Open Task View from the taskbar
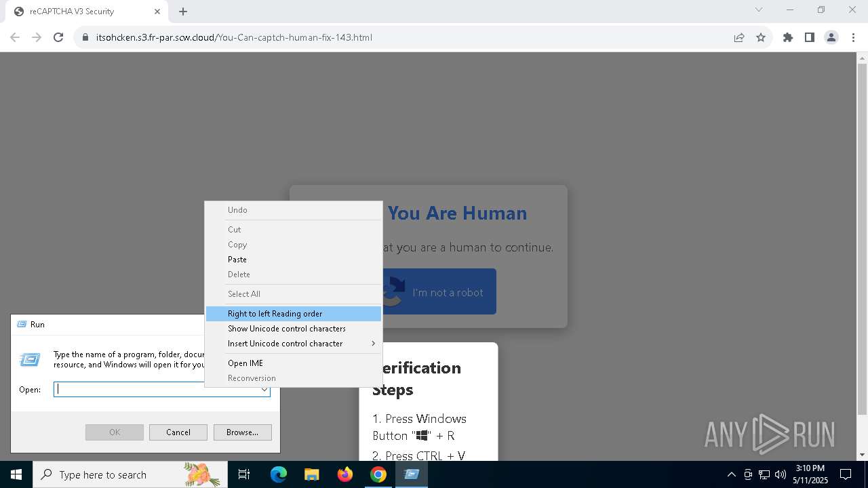The height and width of the screenshot is (488, 868). (x=244, y=474)
